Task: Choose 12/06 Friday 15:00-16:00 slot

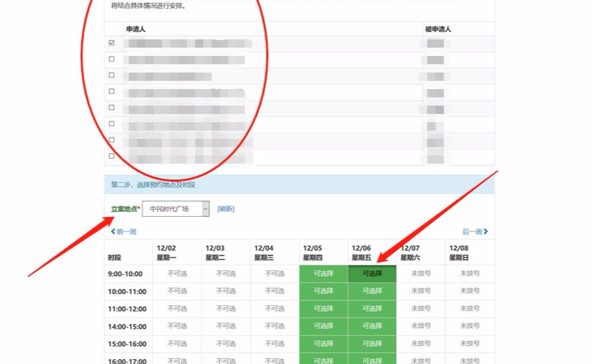Action: click(x=372, y=343)
